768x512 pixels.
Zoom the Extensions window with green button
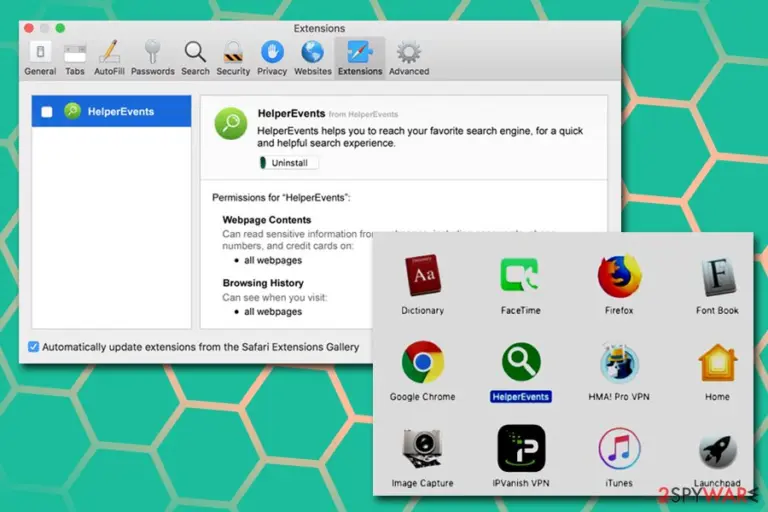(60, 28)
